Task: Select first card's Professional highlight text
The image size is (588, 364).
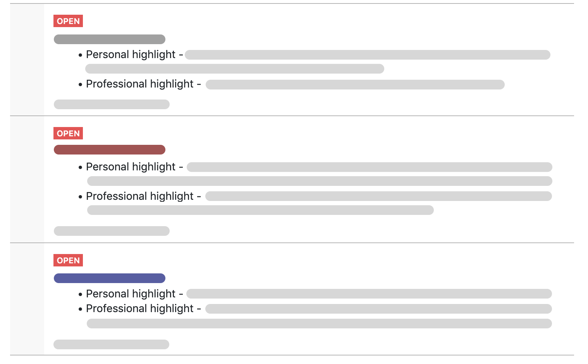Action: pyautogui.click(x=140, y=84)
